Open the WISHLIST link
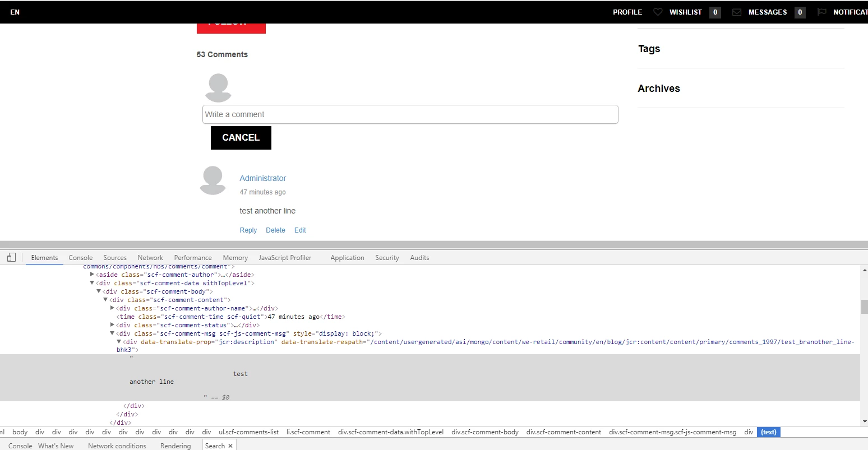 pyautogui.click(x=686, y=12)
